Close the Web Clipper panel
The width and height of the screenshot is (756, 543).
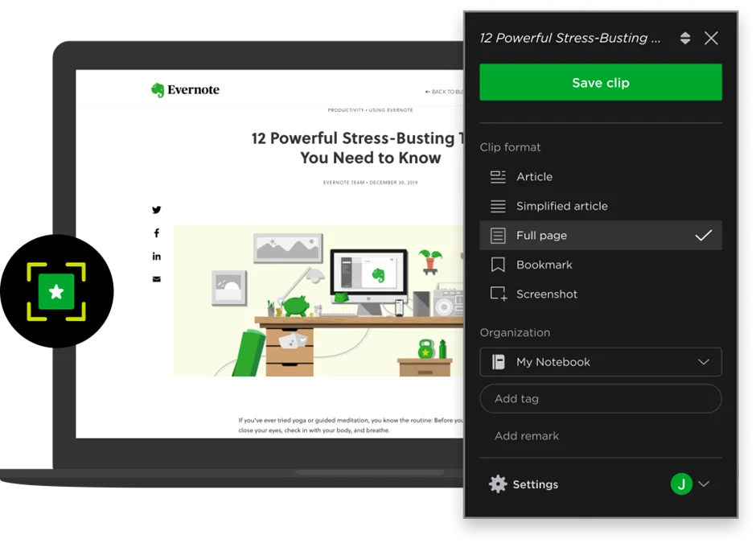coord(711,38)
